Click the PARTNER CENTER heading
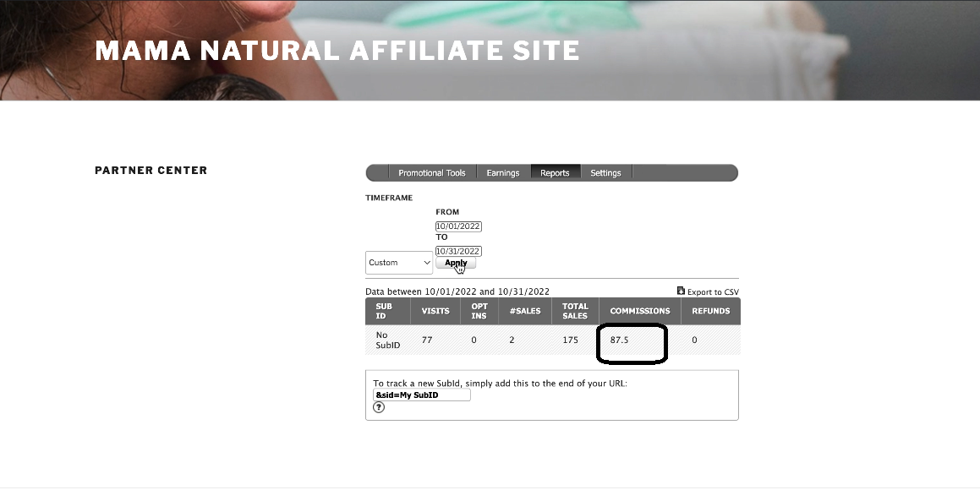The image size is (980, 490). pos(151,171)
